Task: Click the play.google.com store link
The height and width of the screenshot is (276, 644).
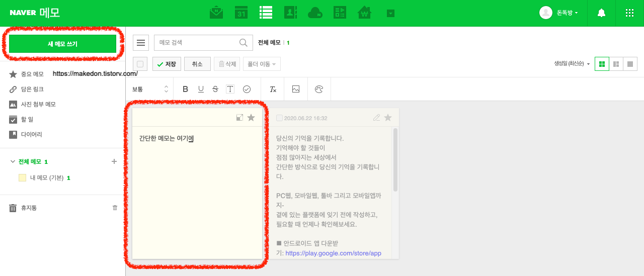Action: (334, 253)
